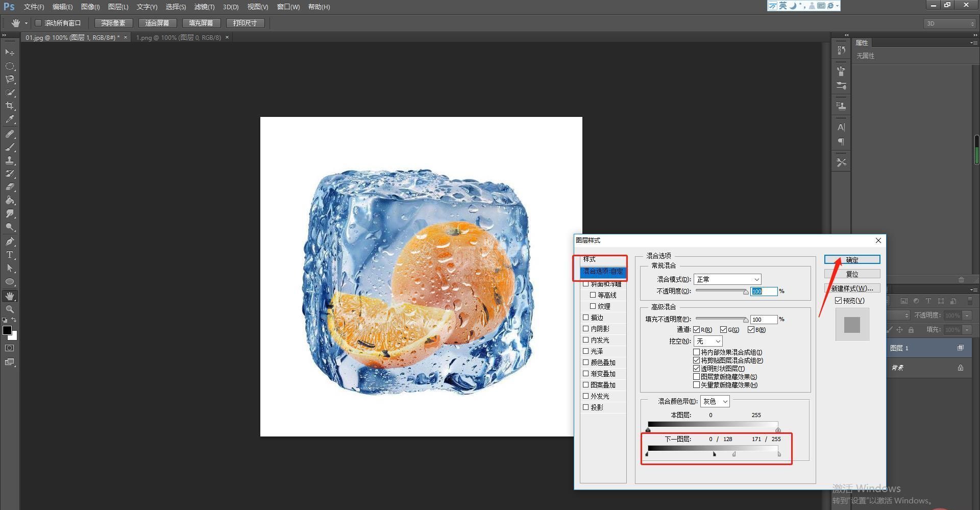Open the 3D workspace dropdown
Image resolution: width=980 pixels, height=510 pixels.
(950, 23)
